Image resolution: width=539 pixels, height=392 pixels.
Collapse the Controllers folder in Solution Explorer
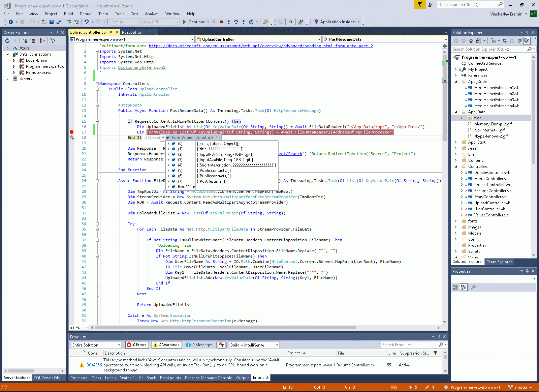coord(456,167)
